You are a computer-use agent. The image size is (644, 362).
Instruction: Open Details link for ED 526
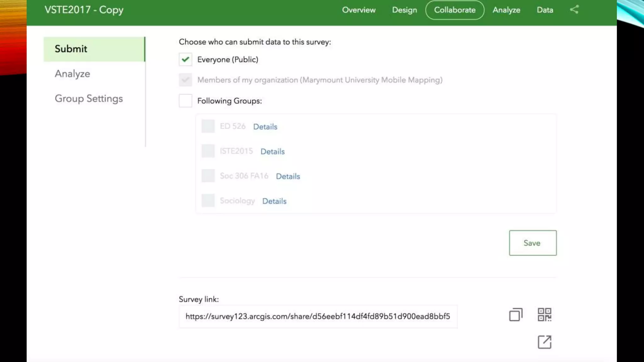pos(265,127)
